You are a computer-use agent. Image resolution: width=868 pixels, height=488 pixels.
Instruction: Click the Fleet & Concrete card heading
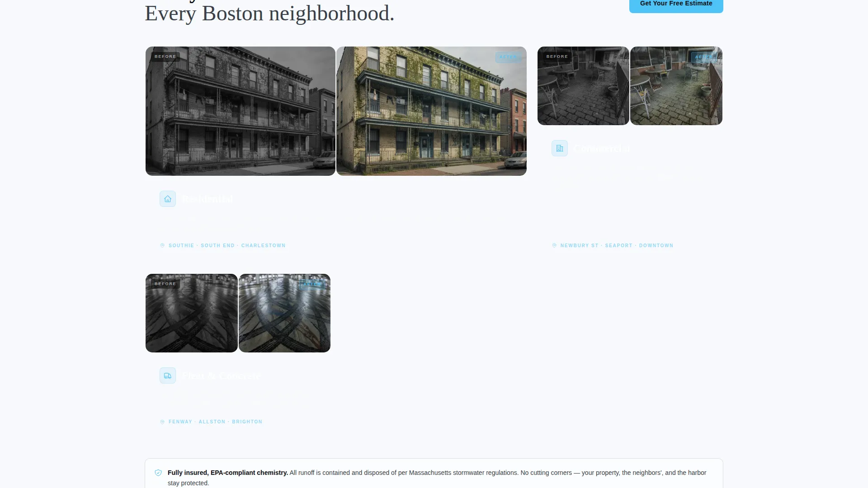tap(222, 375)
